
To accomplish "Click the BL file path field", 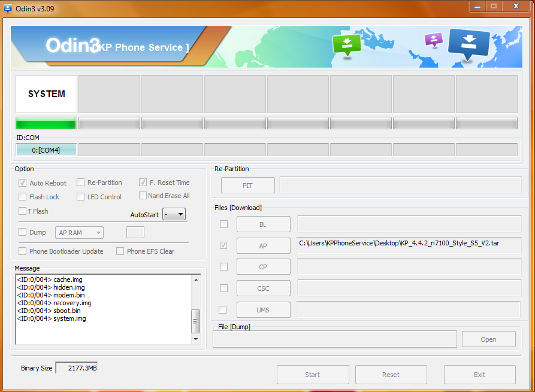I will tap(409, 224).
